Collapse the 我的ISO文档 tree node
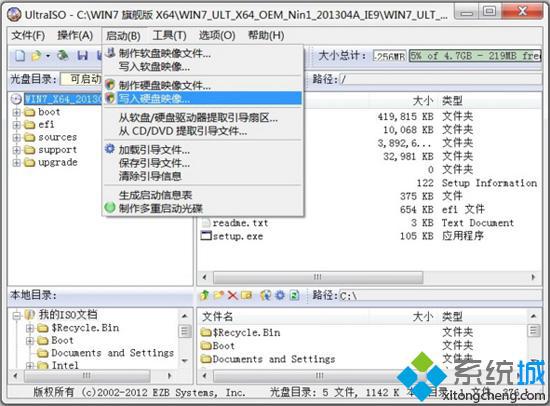The height and width of the screenshot is (406, 550). point(16,315)
